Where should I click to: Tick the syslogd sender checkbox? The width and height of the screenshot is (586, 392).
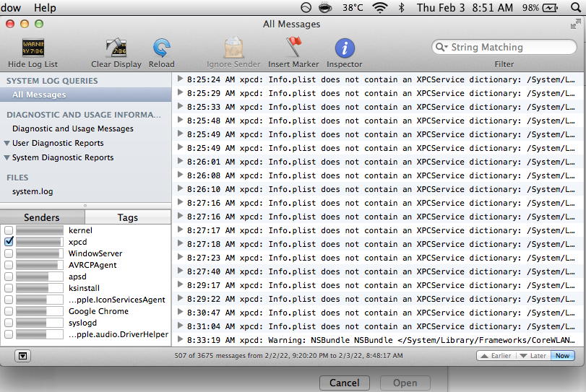point(9,323)
